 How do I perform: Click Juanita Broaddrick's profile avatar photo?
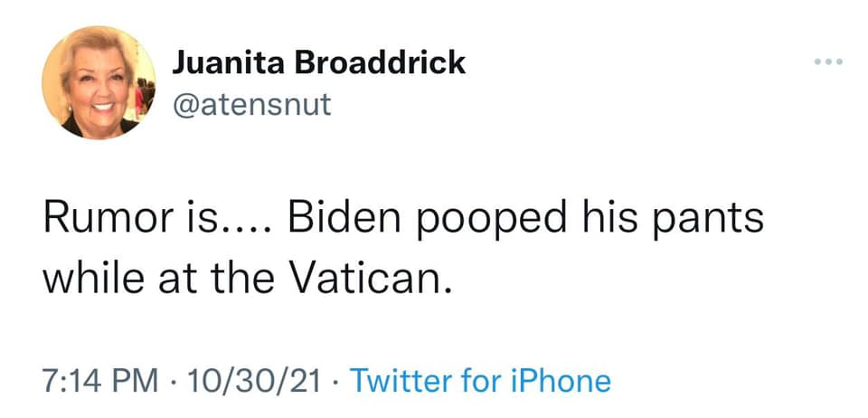99,82
